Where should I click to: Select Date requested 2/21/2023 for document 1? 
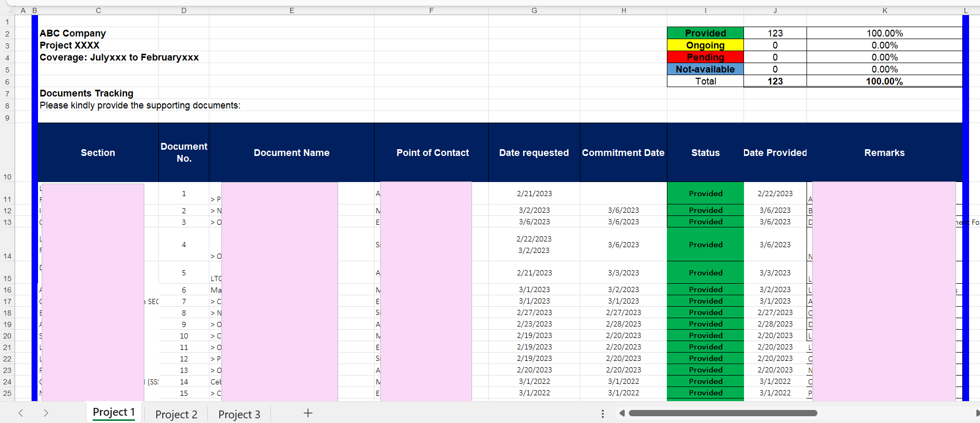pyautogui.click(x=534, y=193)
